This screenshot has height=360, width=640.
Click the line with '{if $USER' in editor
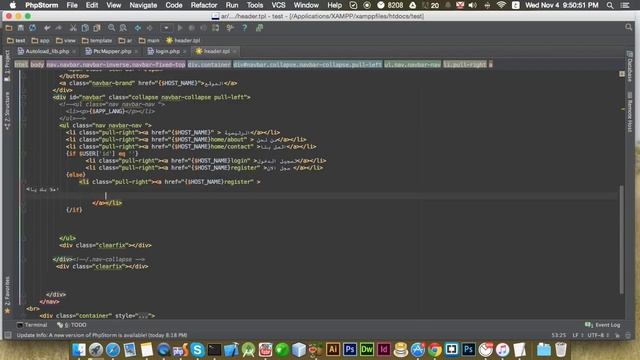tap(102, 153)
